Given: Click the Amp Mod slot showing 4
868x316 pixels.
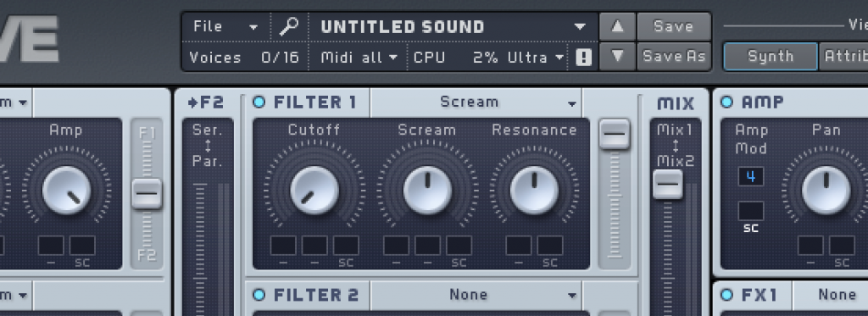Looking at the screenshot, I should tap(751, 176).
